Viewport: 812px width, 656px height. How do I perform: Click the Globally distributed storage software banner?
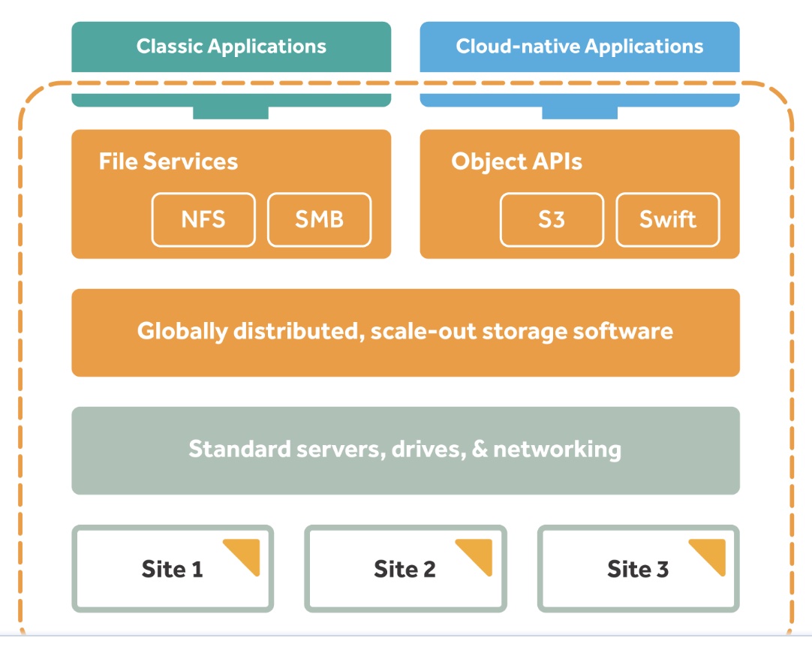pyautogui.click(x=406, y=331)
